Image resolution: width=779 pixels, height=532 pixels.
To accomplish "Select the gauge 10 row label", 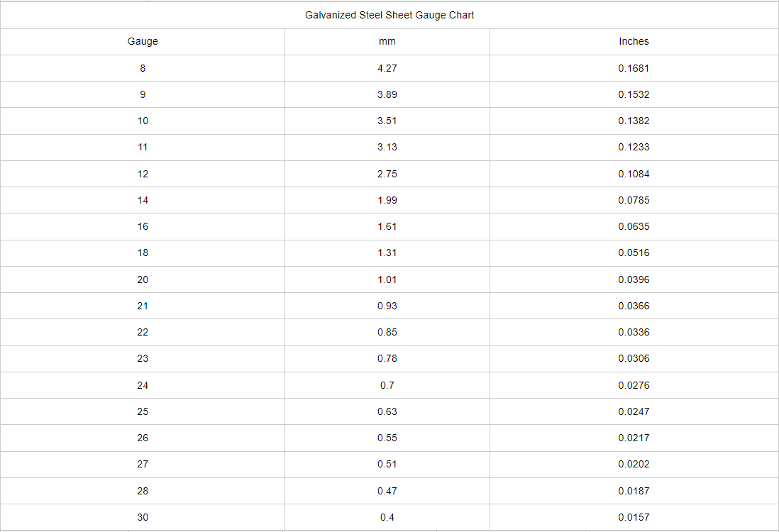I will (143, 121).
